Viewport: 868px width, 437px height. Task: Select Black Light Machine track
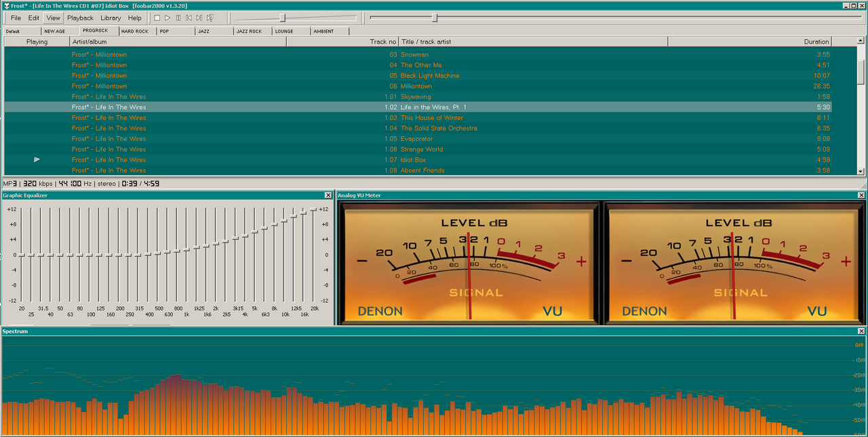418,76
